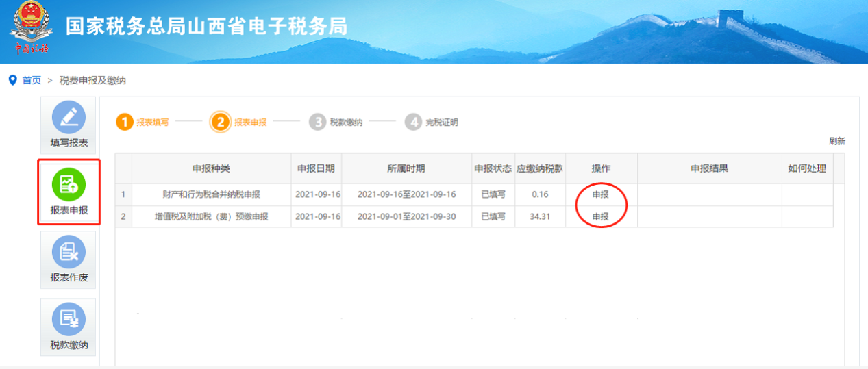
Task: Select step 1 报表填写
Action: pos(142,123)
